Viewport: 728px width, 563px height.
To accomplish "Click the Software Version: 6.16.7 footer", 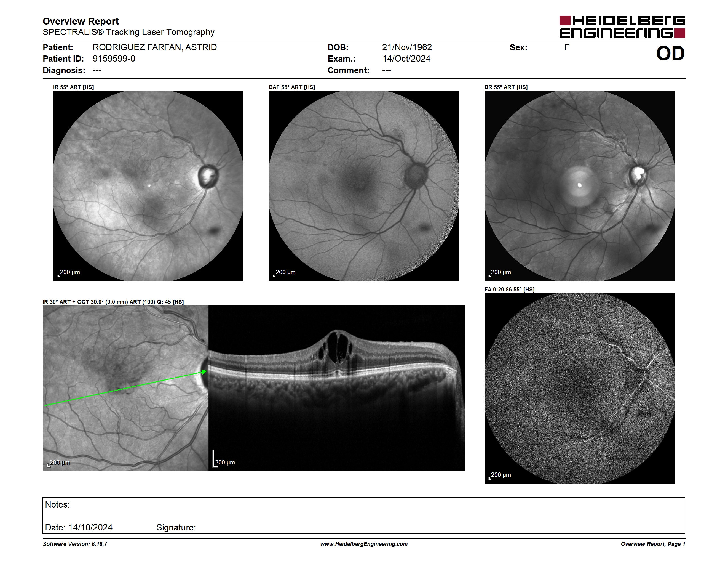I will coord(75,544).
